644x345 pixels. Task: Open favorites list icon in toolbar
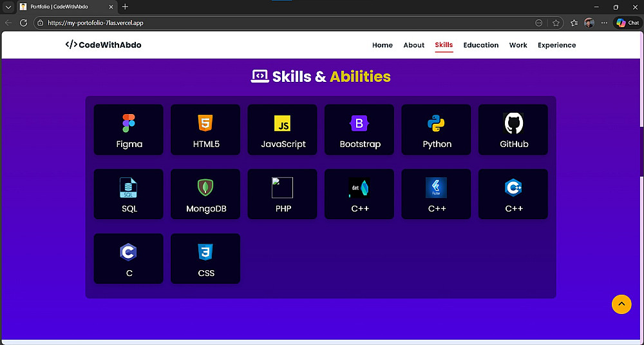pyautogui.click(x=574, y=23)
